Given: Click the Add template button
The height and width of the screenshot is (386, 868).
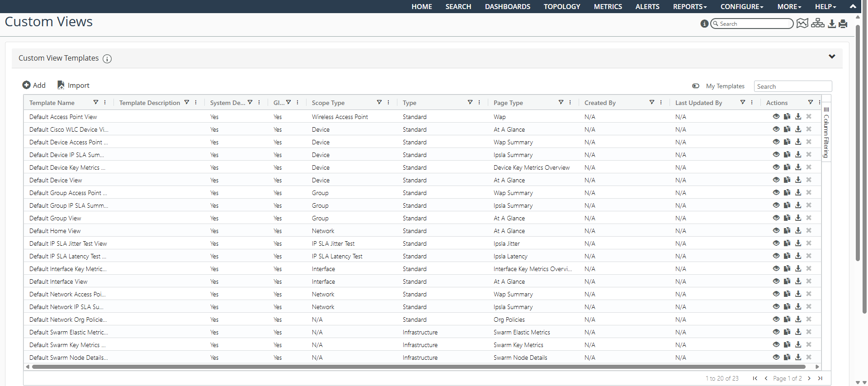Looking at the screenshot, I should (34, 85).
